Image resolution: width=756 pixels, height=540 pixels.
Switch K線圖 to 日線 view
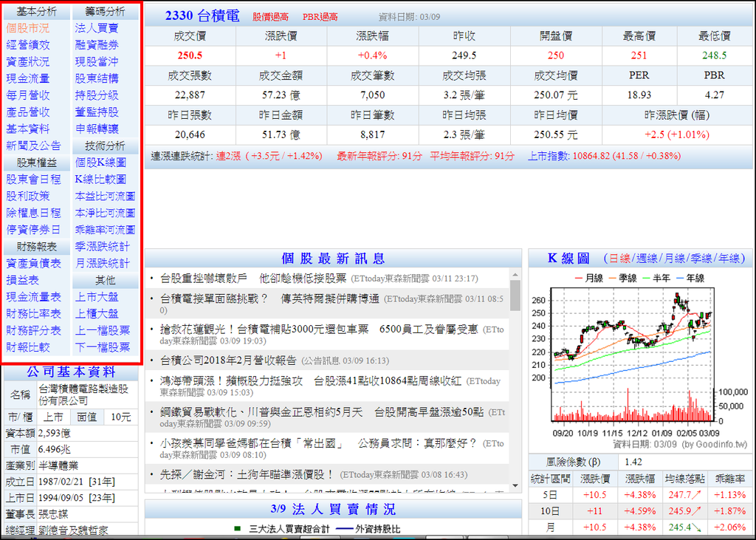(619, 259)
